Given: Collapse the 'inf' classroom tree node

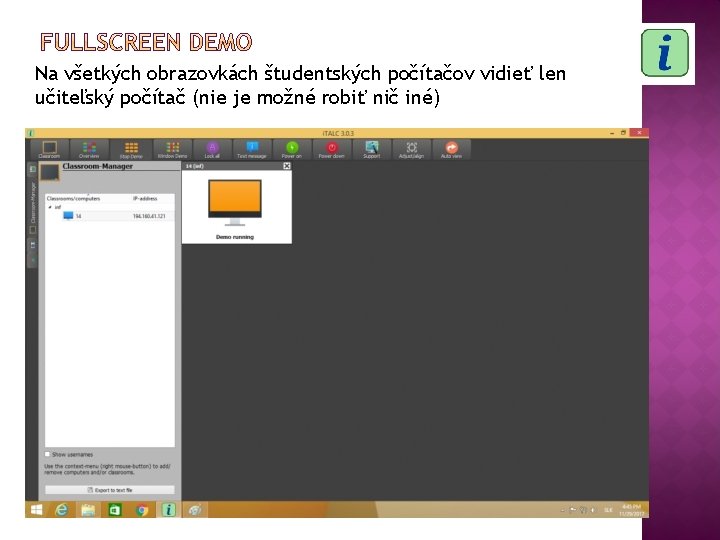Looking at the screenshot, I should coord(50,208).
